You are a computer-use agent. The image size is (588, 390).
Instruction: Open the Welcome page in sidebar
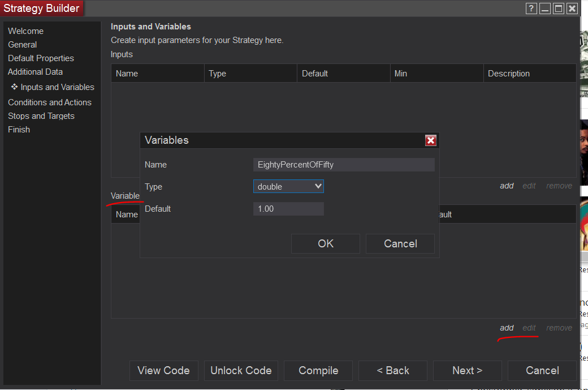click(x=25, y=31)
